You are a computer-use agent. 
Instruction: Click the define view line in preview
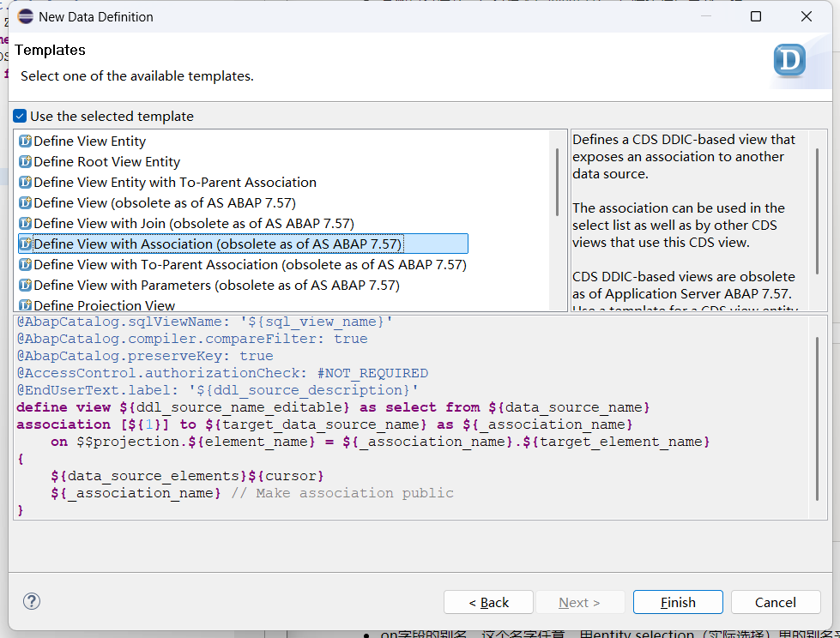tap(333, 407)
